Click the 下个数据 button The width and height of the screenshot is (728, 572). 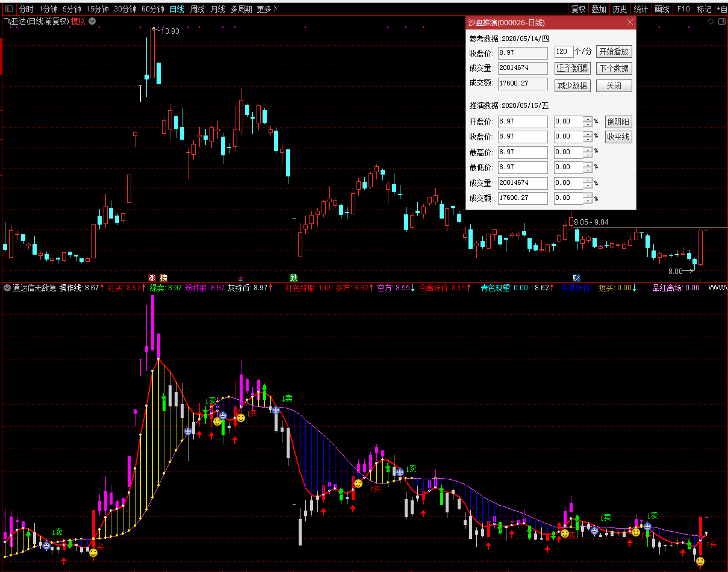[614, 69]
